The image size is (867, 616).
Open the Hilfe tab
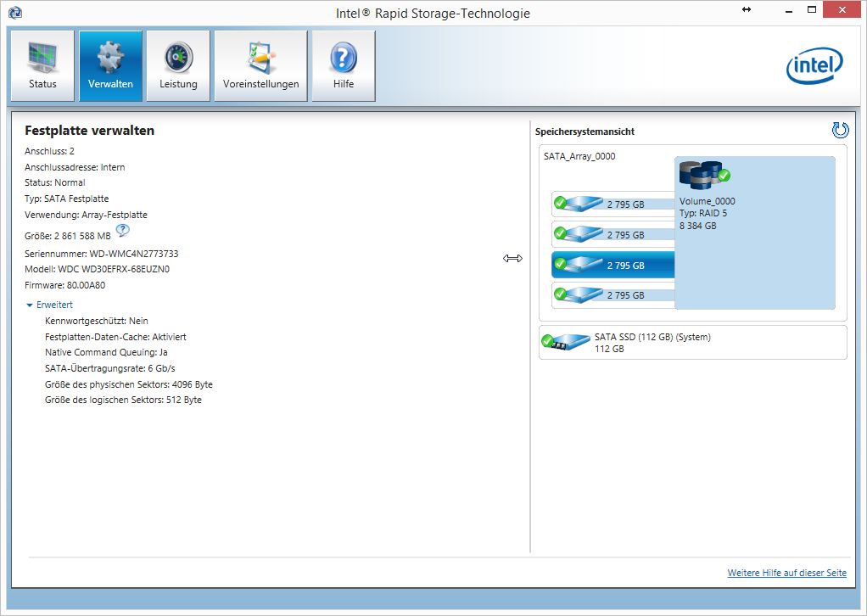point(344,66)
